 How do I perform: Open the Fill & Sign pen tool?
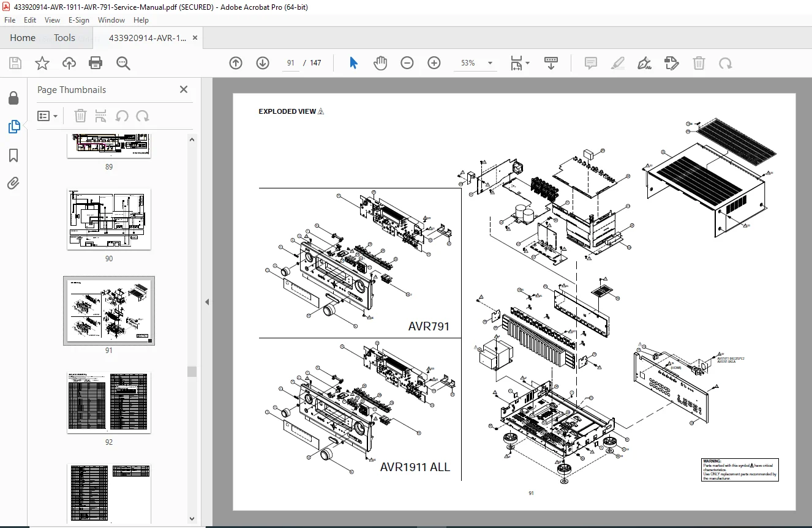[x=644, y=63]
